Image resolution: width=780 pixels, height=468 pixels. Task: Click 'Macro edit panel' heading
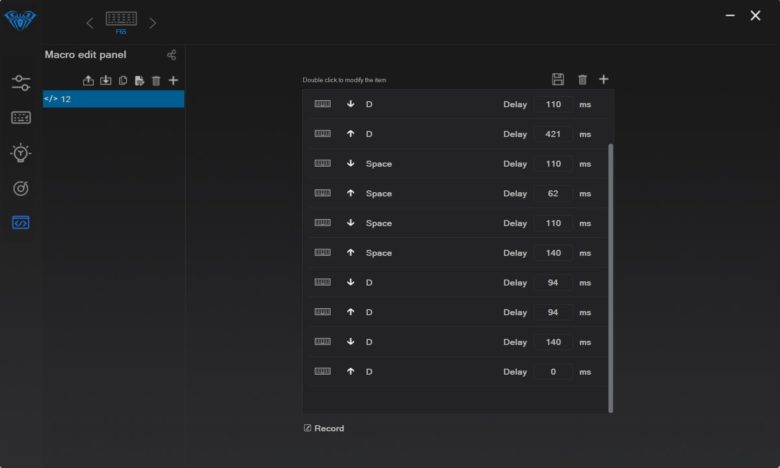(86, 55)
